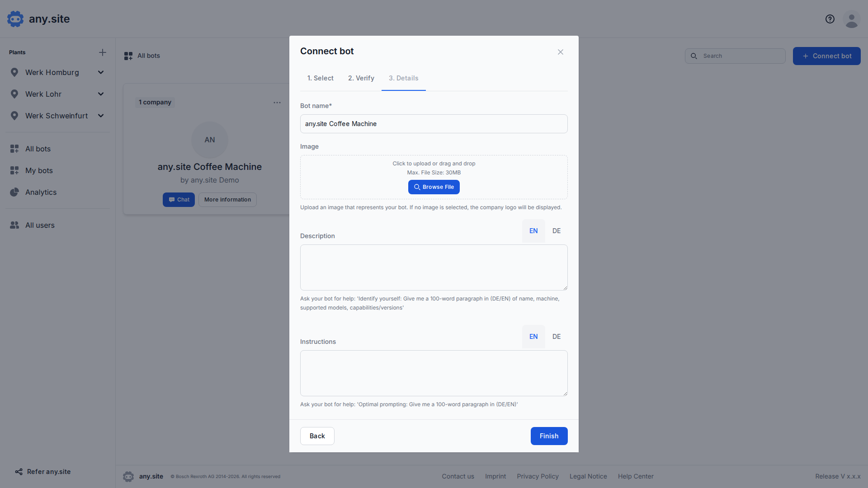The image size is (868, 488).
Task: Click the search magnifier icon
Action: 694,56
